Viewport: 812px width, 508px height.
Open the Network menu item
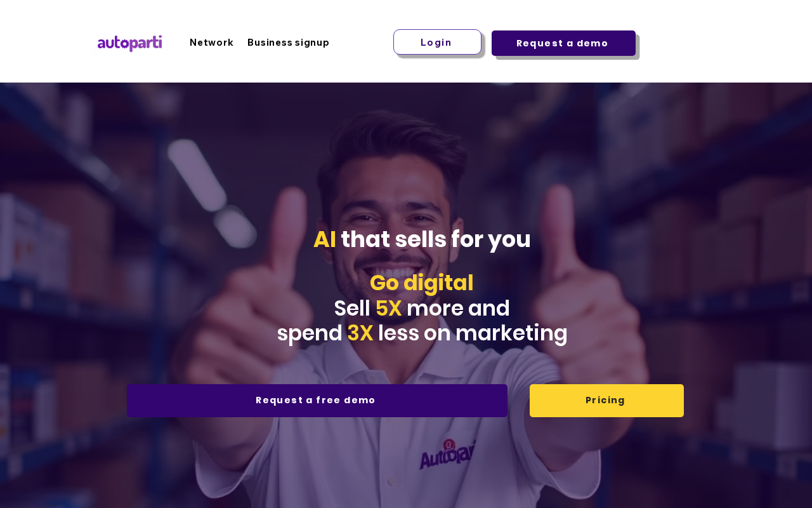(x=211, y=43)
